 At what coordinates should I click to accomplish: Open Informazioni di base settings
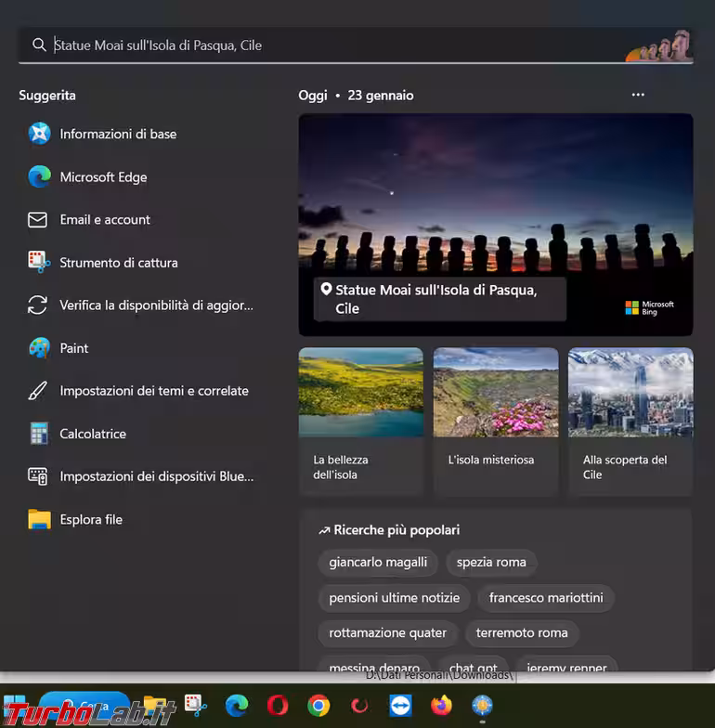(117, 134)
